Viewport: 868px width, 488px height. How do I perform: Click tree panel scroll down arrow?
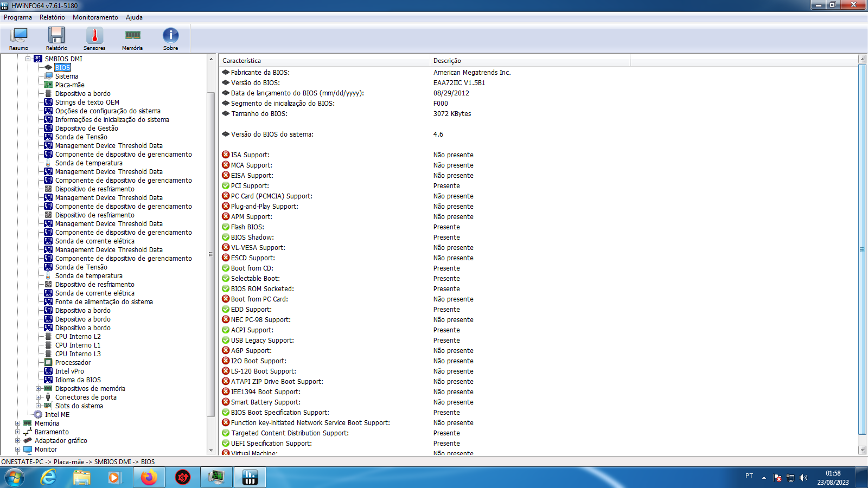(211, 451)
